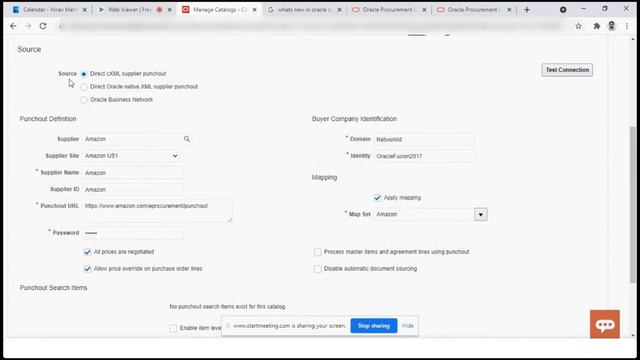Select Direct cXML supplier punchout radio
The image size is (640, 360).
[x=84, y=74]
